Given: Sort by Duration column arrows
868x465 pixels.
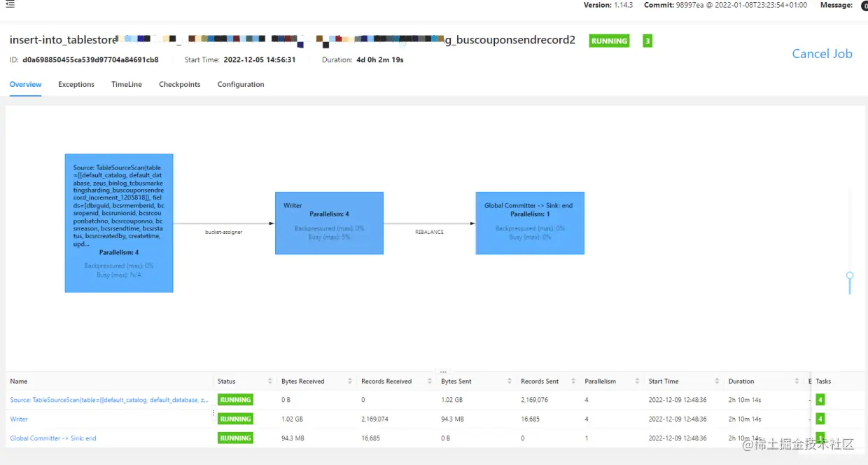Looking at the screenshot, I should coord(797,381).
